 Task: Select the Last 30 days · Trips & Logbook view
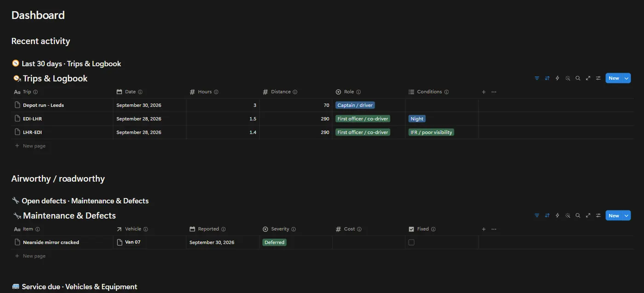coord(66,64)
